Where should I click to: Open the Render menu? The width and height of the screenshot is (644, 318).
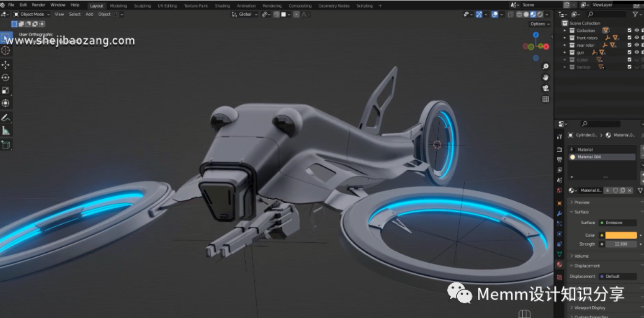click(x=39, y=5)
